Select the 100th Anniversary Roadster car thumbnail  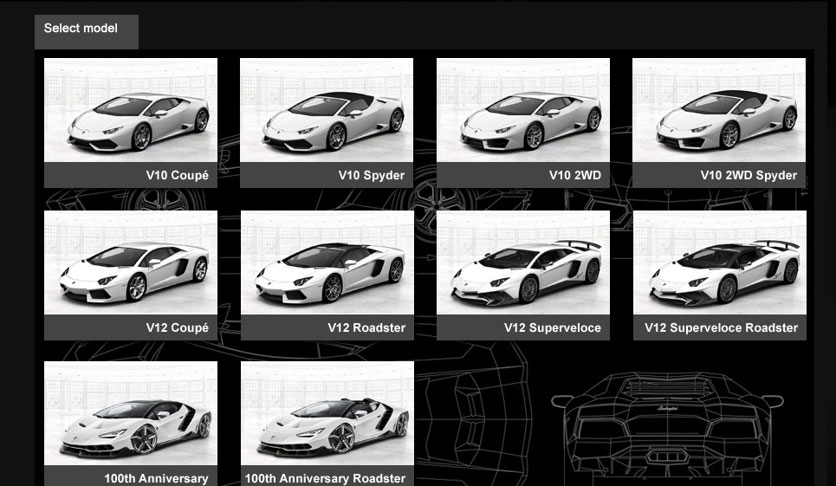coord(327,413)
